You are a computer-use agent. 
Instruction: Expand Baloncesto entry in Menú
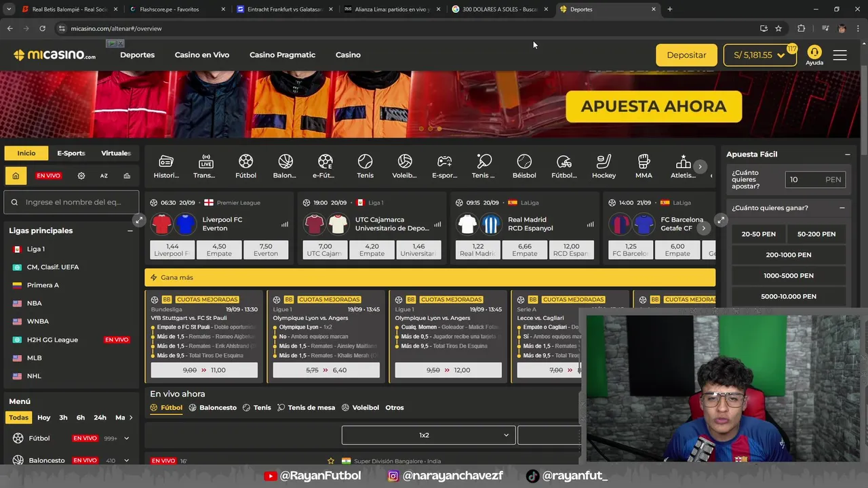pos(126,461)
